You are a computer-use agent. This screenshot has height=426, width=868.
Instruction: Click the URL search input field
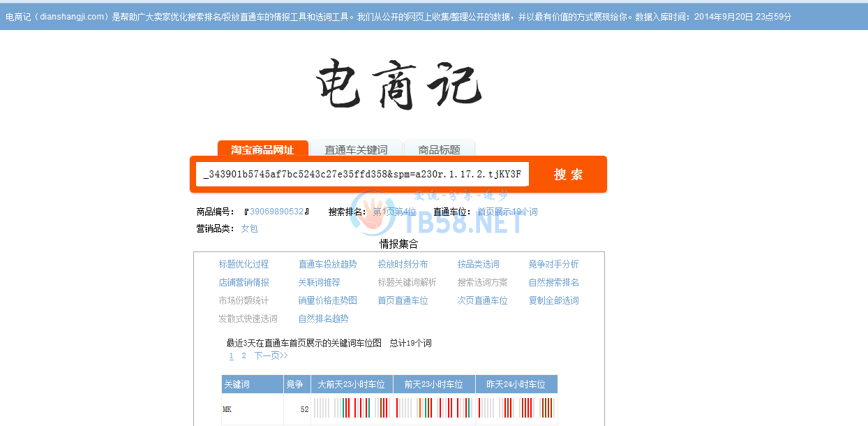coord(362,174)
